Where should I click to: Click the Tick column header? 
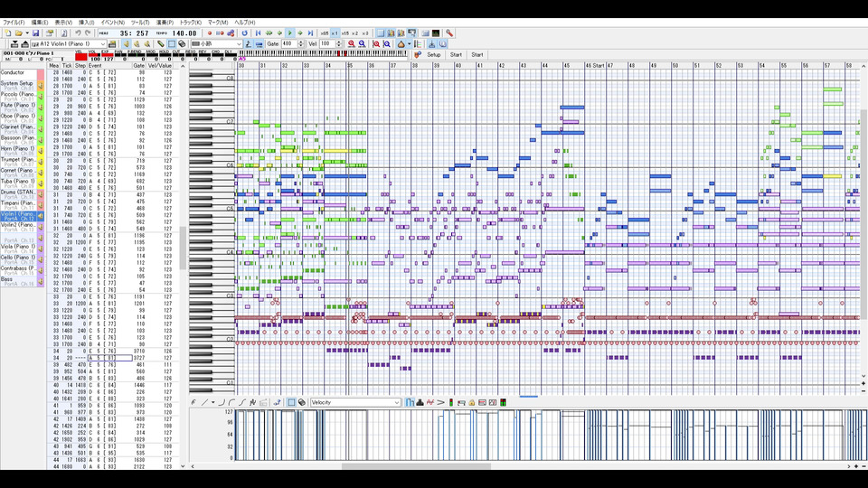(67, 66)
